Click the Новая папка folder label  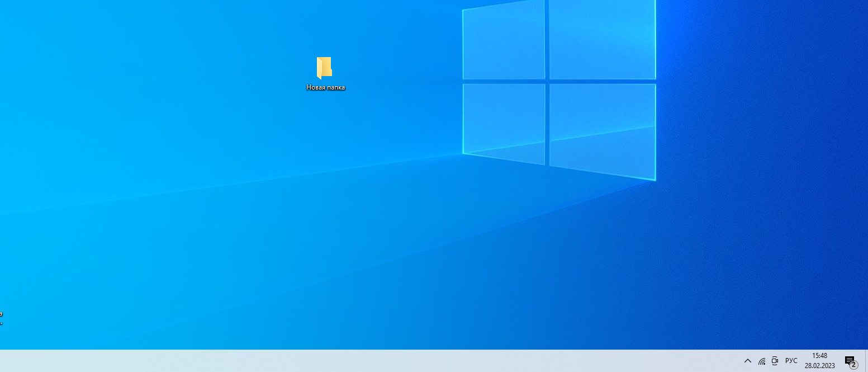325,87
